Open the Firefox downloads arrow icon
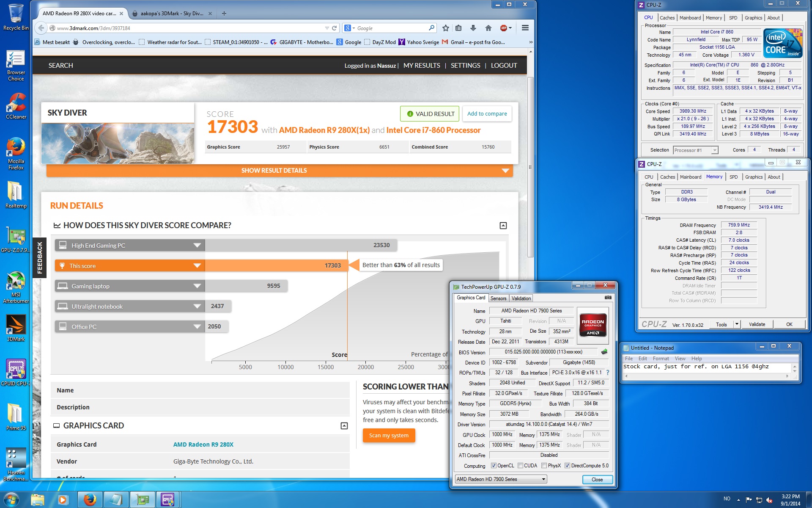812x508 pixels. tap(473, 28)
